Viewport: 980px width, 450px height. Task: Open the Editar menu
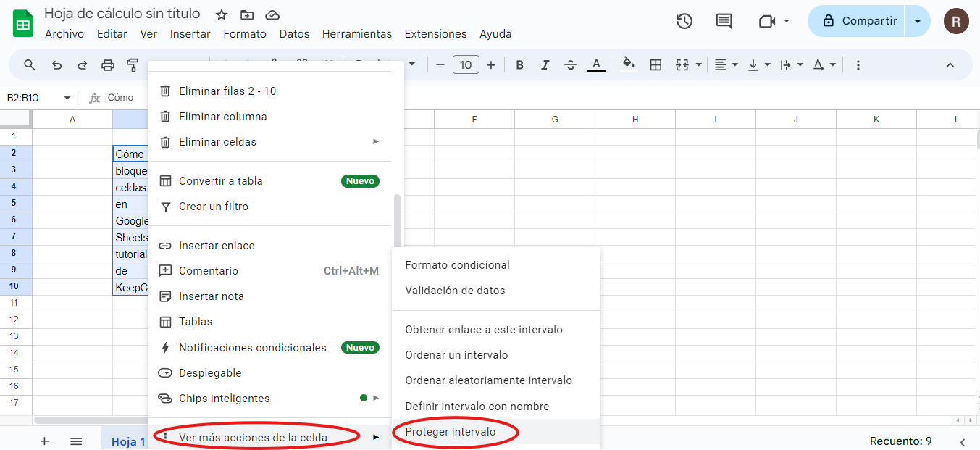click(112, 34)
